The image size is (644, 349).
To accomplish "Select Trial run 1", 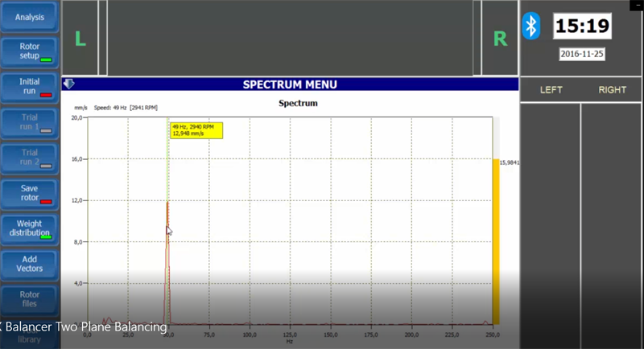I will [29, 121].
